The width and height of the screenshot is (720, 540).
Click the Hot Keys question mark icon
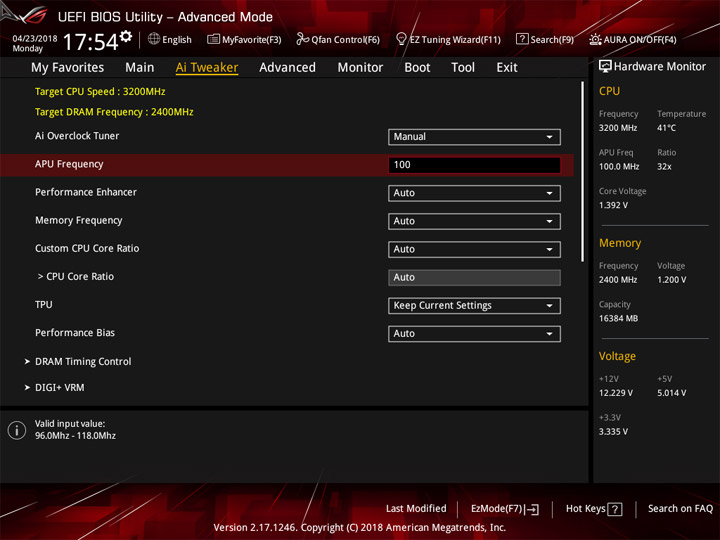pyautogui.click(x=614, y=509)
